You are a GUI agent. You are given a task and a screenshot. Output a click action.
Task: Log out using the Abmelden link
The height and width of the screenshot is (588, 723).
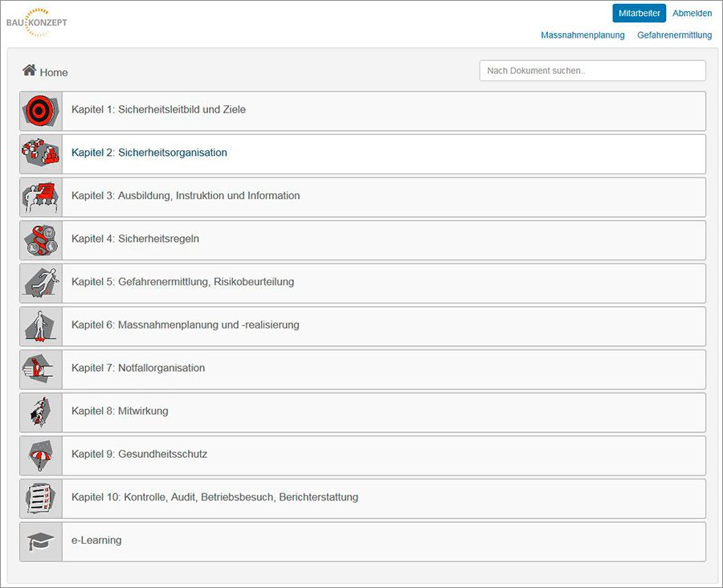[692, 14]
